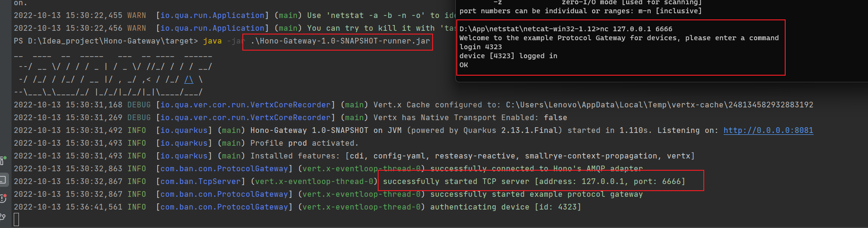Click the Terminal tool window icon
868x228 pixels.
click(x=2, y=180)
